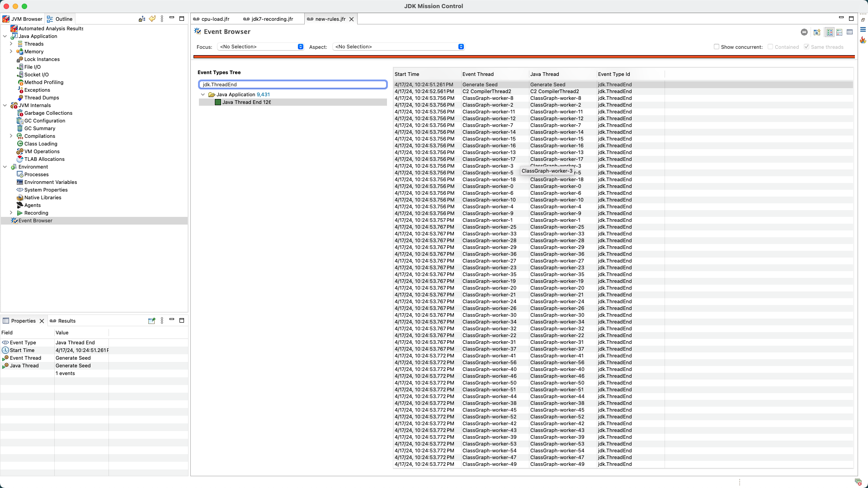Click the Properties panel export icon
Image resolution: width=868 pixels, height=488 pixels.
coord(152,321)
